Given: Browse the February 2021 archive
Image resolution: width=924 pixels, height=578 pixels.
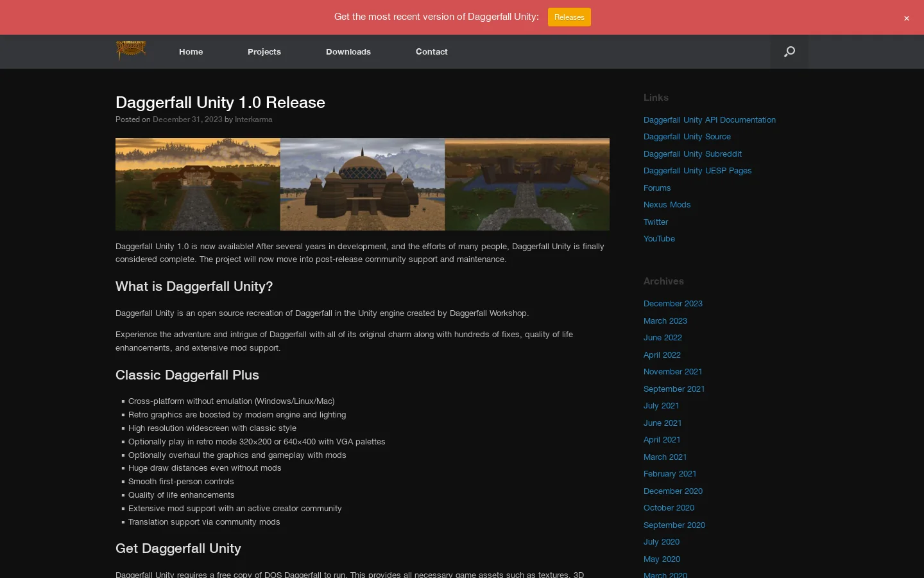Looking at the screenshot, I should tap(670, 474).
